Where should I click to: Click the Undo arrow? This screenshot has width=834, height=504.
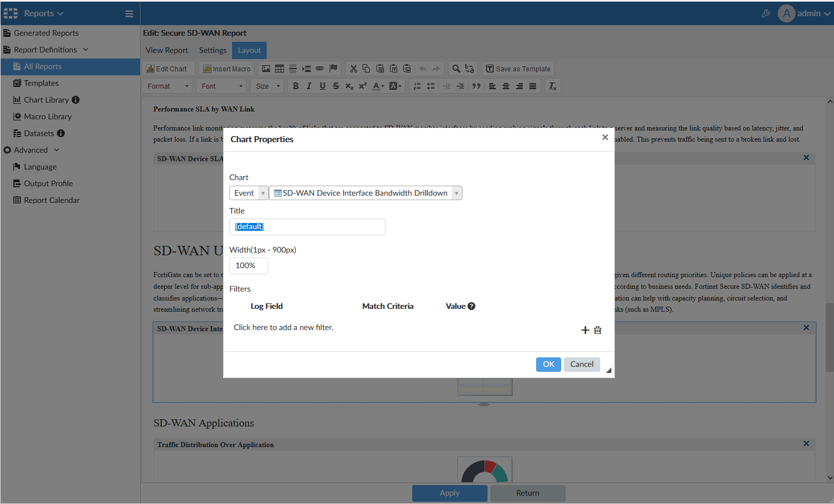click(423, 69)
